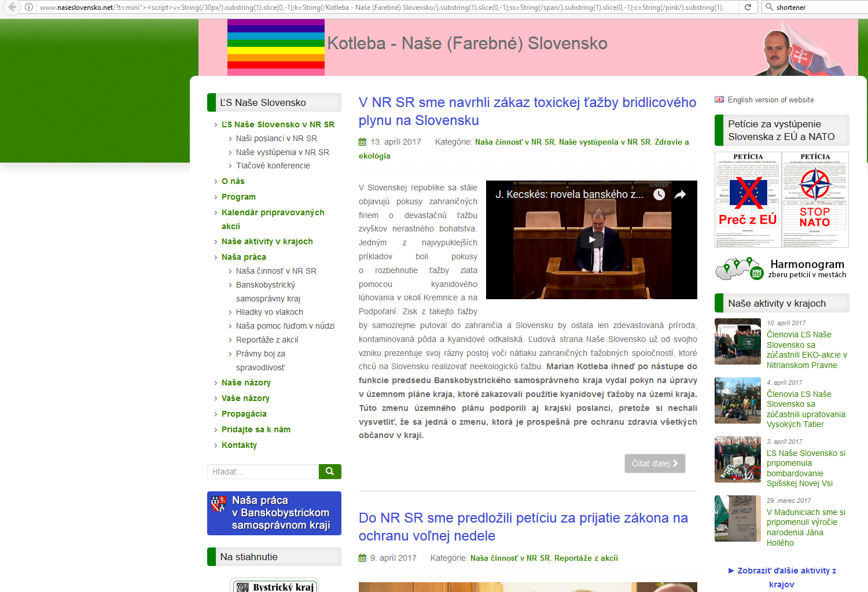Image resolution: width=868 pixels, height=592 pixels.
Task: Click the Preč z EÚ petition image
Action: pyautogui.click(x=748, y=200)
